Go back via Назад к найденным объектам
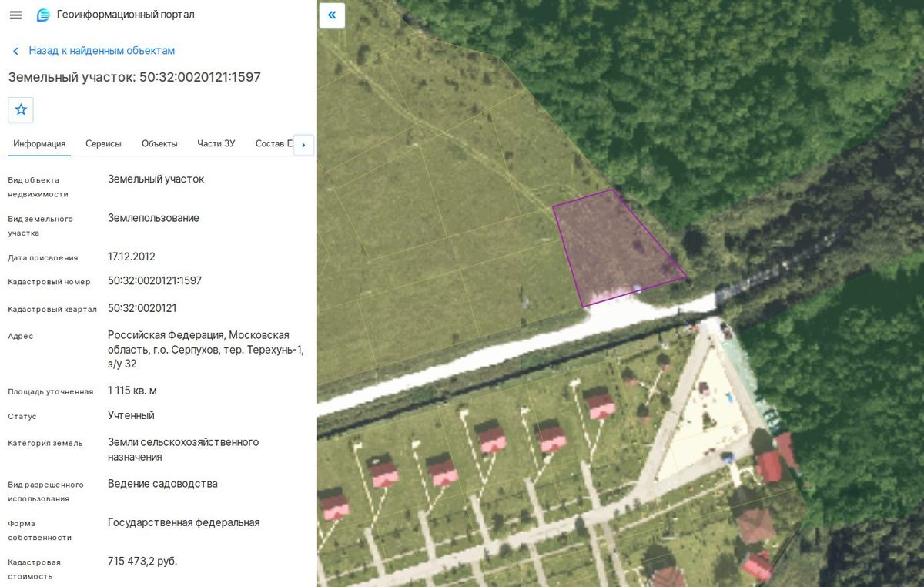Screen dimensions: 924x587 [x=102, y=51]
